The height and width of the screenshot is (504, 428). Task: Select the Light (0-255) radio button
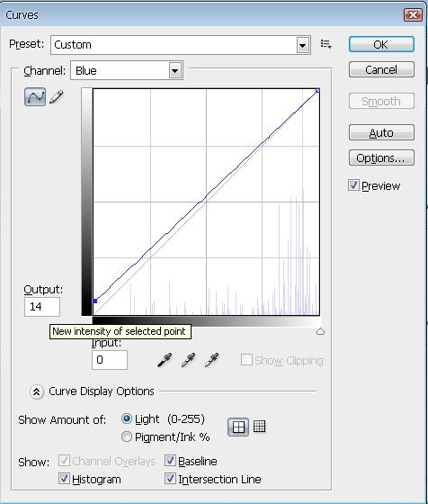tap(127, 418)
